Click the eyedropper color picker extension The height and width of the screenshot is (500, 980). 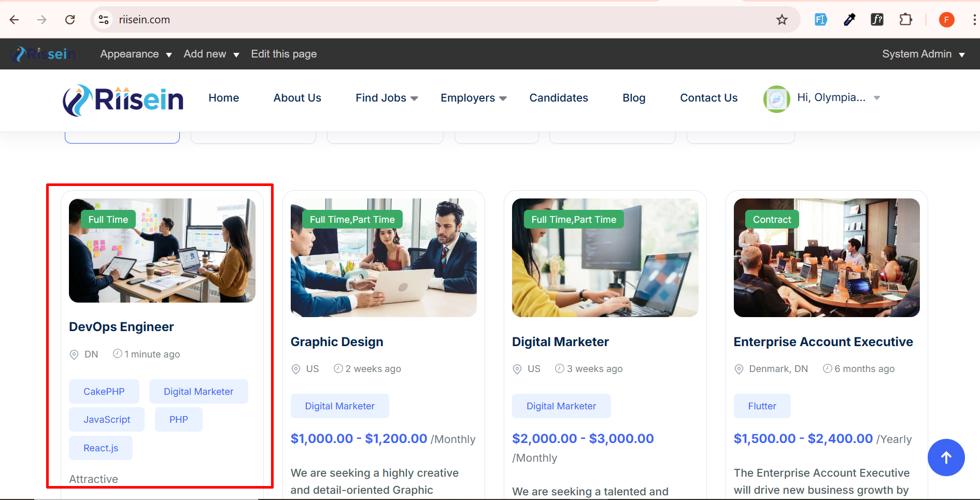[849, 20]
